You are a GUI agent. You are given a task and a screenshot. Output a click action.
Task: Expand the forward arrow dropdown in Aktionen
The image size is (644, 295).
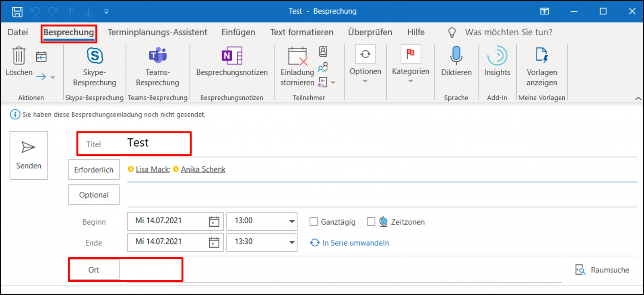tap(53, 77)
